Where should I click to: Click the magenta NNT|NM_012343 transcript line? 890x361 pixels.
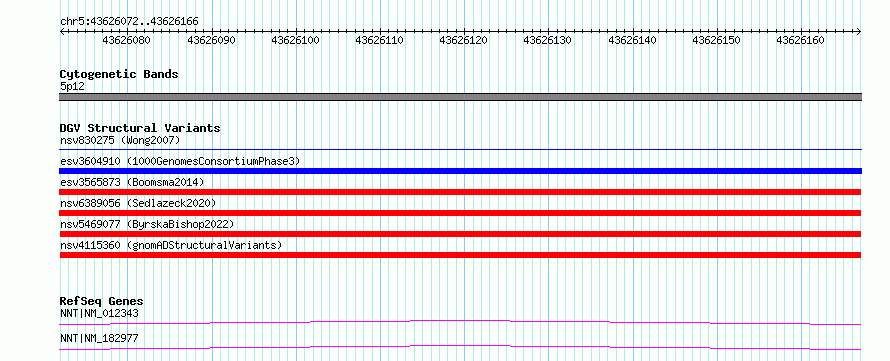[460, 322]
